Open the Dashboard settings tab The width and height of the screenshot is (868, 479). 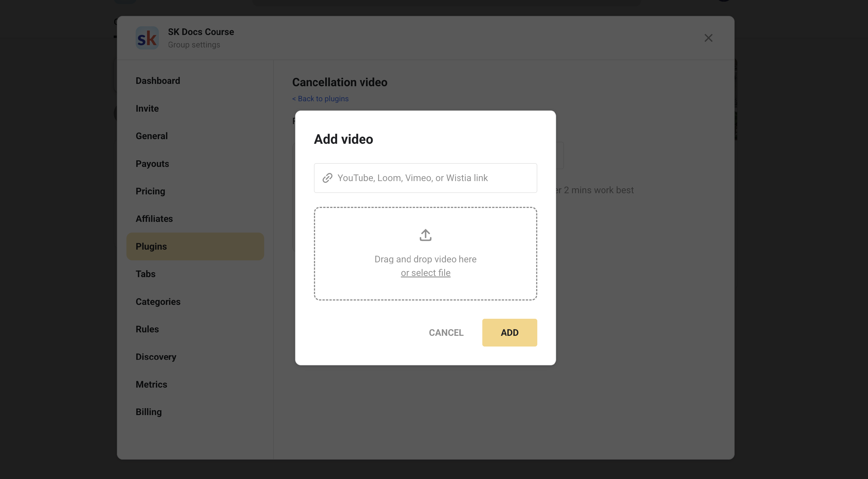158,81
